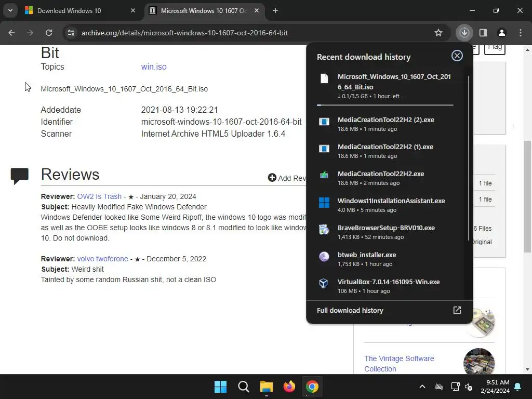Click the network tray icon

(x=455, y=387)
